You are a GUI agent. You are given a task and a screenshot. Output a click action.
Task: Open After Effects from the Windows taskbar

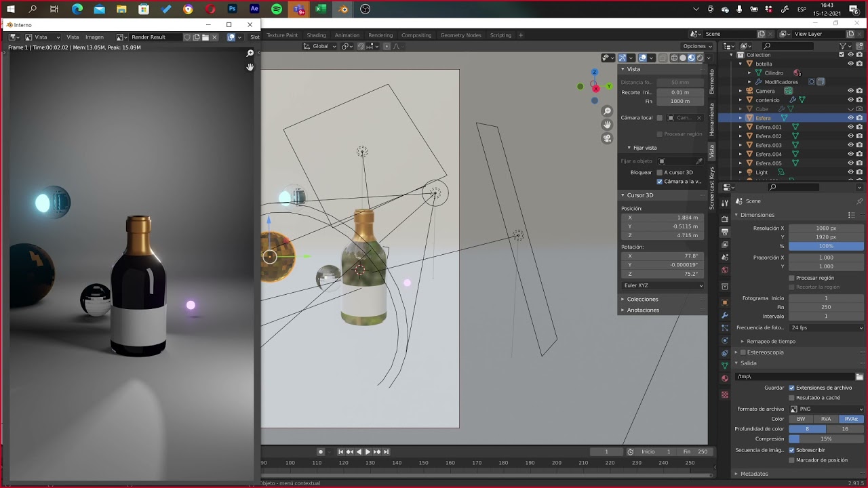(254, 9)
